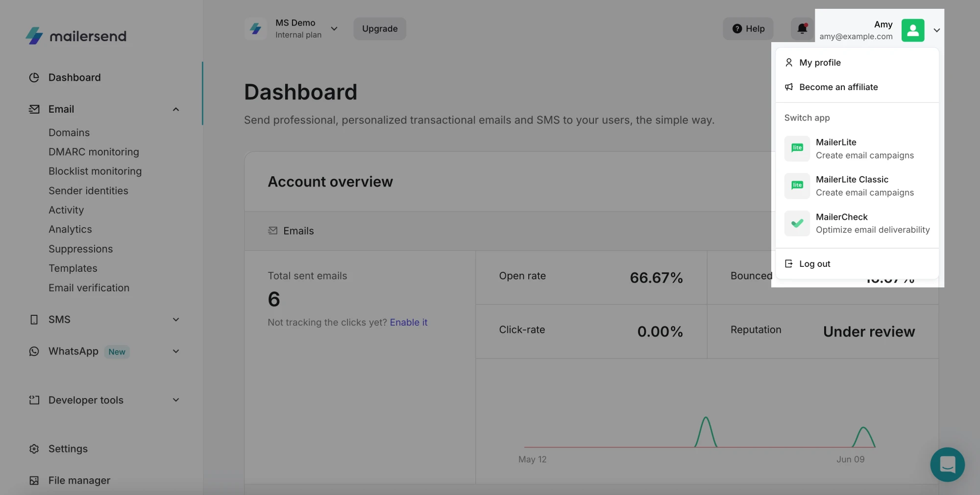Click the My profile person icon
The image size is (980, 495).
pyautogui.click(x=789, y=63)
